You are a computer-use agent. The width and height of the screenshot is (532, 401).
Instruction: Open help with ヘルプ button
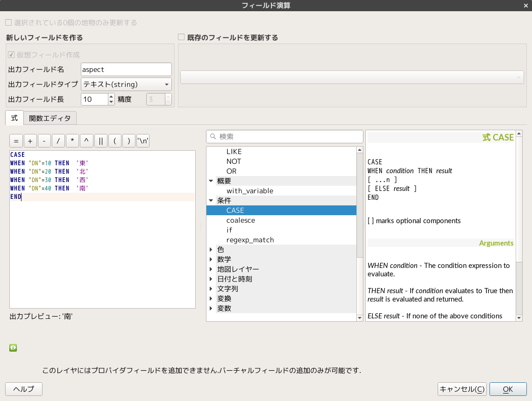(24, 389)
